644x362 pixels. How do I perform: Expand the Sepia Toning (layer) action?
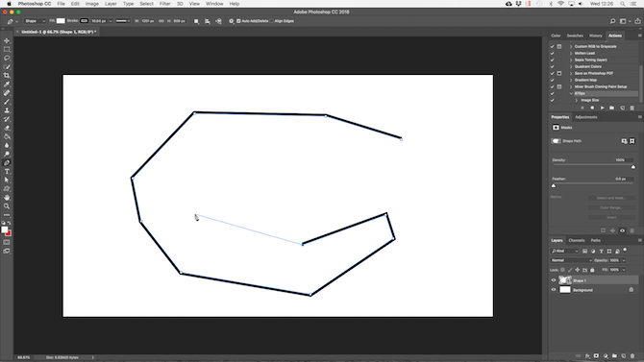[571, 60]
